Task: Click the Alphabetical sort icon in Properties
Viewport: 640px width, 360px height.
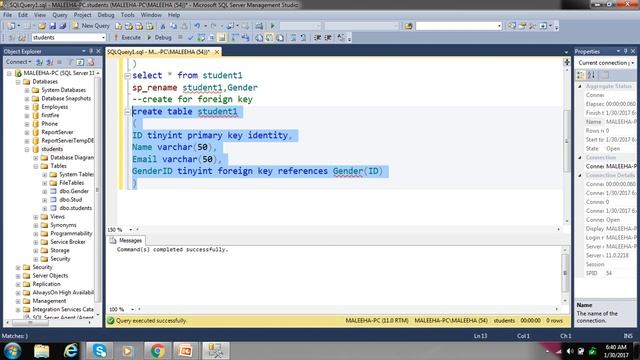Action: [x=591, y=75]
